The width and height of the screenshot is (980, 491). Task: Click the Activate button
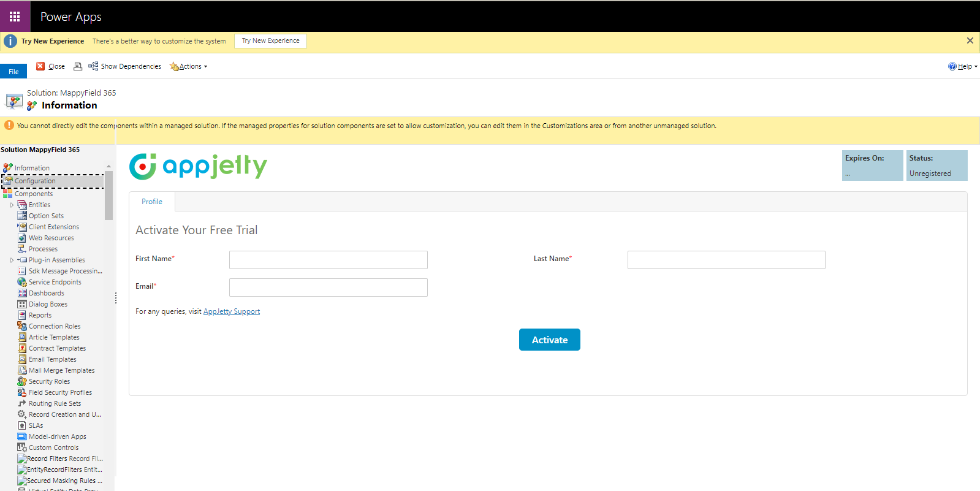coord(550,340)
